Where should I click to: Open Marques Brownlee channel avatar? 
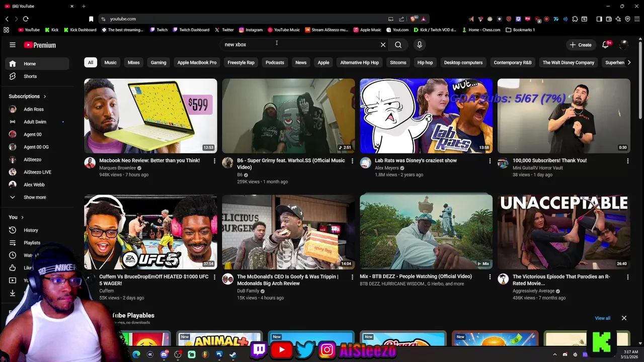90,163
